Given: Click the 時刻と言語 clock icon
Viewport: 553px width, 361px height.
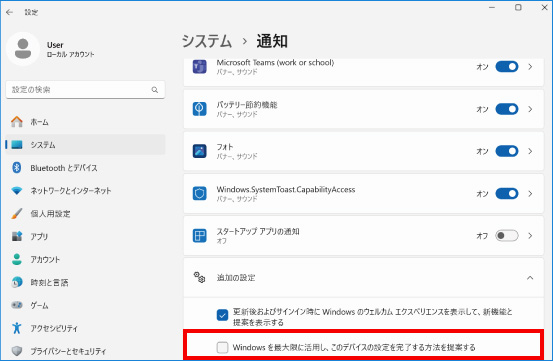Looking at the screenshot, I should [17, 282].
